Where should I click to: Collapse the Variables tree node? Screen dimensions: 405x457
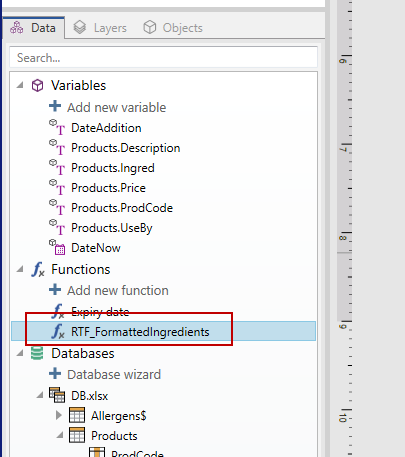[x=20, y=85]
